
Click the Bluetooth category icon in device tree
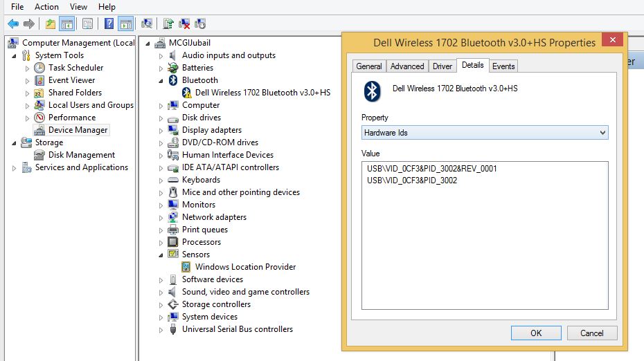173,80
